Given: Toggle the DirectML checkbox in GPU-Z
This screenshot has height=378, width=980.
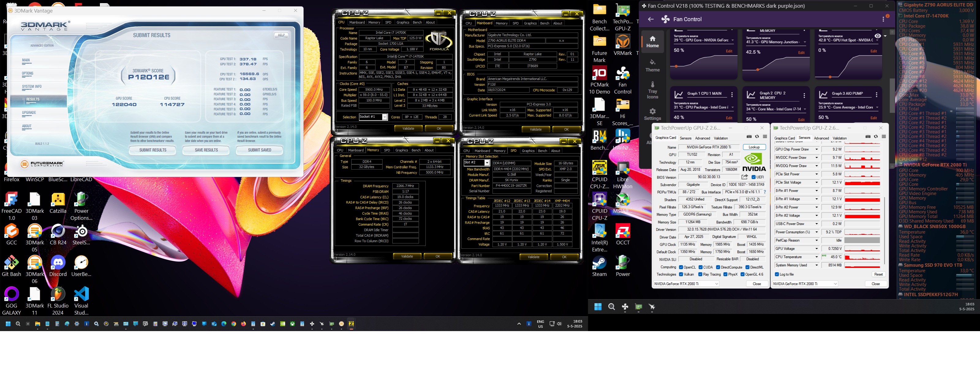Looking at the screenshot, I should tap(748, 267).
